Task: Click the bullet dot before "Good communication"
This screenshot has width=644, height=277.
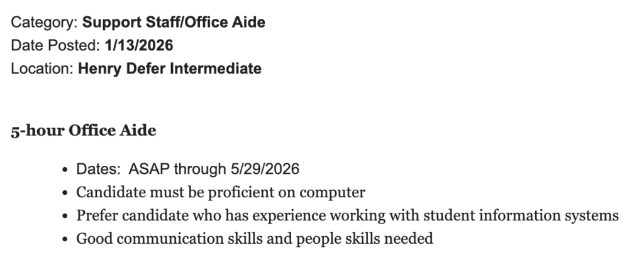Action: click(66, 239)
